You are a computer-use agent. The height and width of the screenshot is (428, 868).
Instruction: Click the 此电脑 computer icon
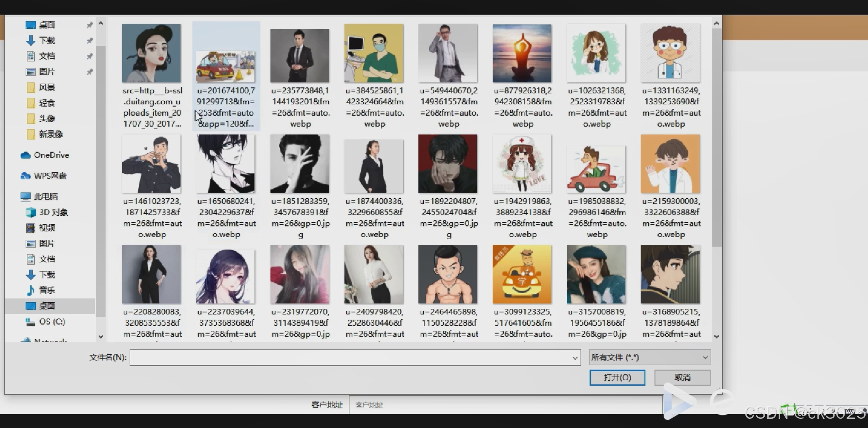pyautogui.click(x=25, y=197)
